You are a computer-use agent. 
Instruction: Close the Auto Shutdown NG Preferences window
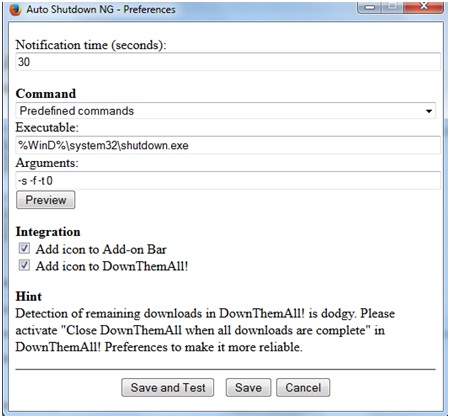click(x=424, y=7)
